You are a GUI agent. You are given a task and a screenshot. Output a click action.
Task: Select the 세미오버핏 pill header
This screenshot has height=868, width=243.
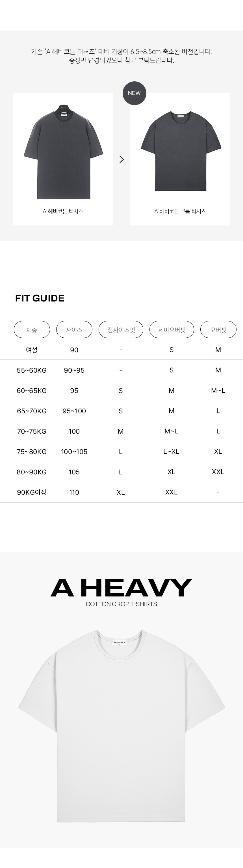click(172, 329)
